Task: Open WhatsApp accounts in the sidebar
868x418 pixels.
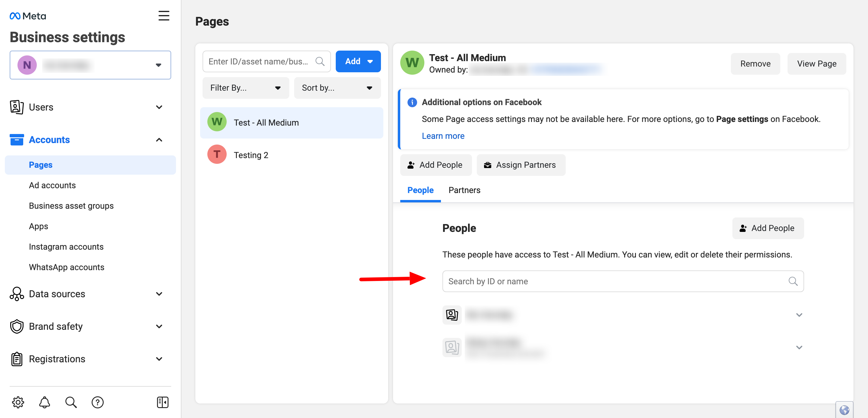Action: point(66,267)
